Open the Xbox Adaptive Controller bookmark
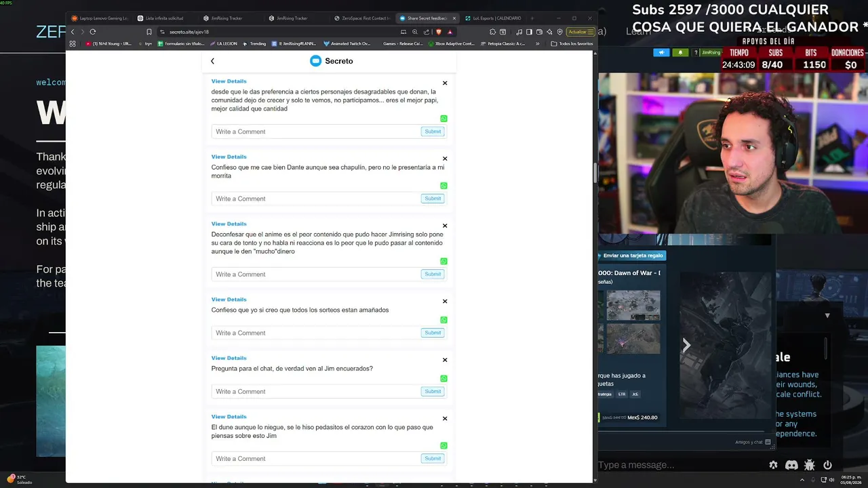The image size is (868, 488). 450,43
